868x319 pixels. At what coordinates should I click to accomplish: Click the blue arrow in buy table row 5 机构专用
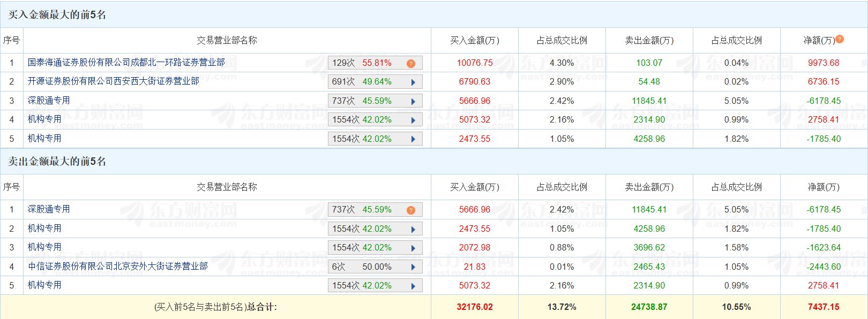click(413, 139)
